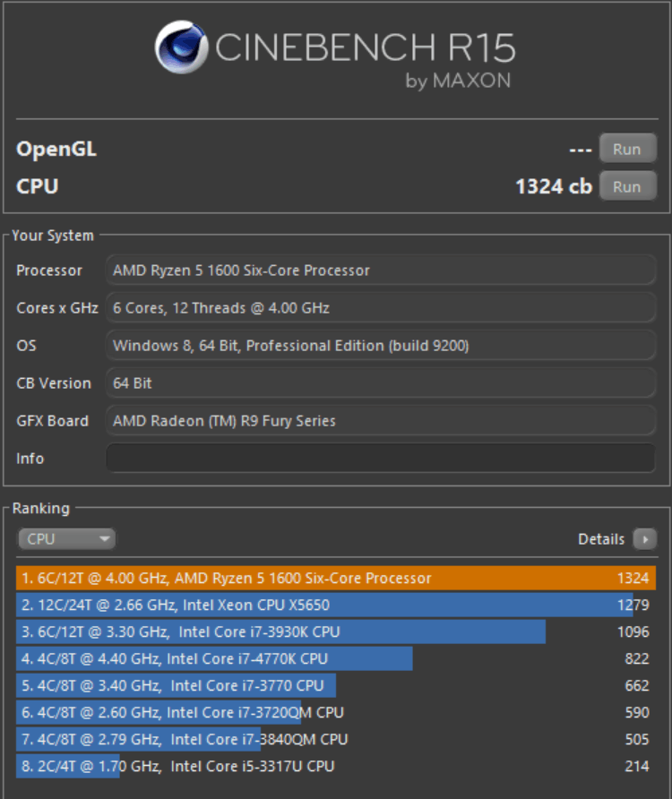
Task: Run the CPU benchmark
Action: tap(627, 186)
